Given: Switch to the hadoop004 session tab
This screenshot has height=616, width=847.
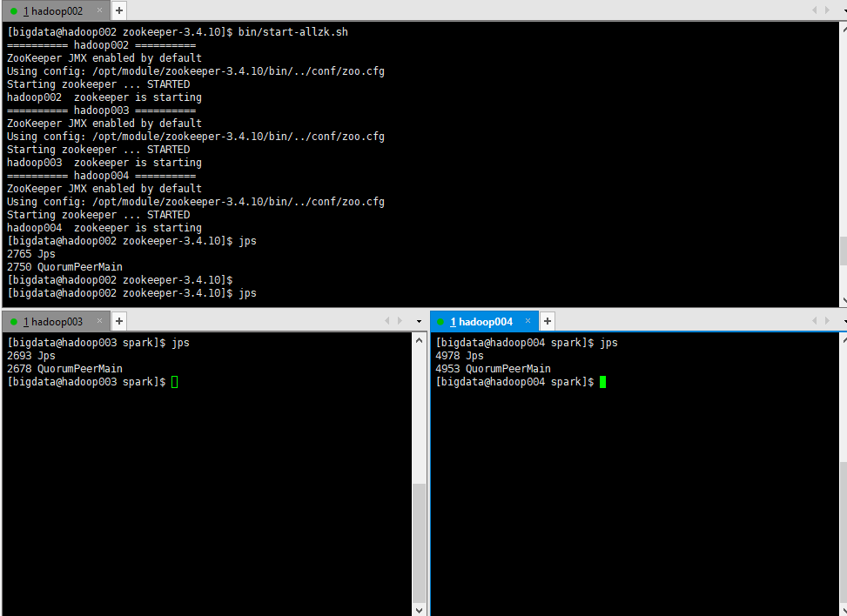Looking at the screenshot, I should click(x=484, y=322).
